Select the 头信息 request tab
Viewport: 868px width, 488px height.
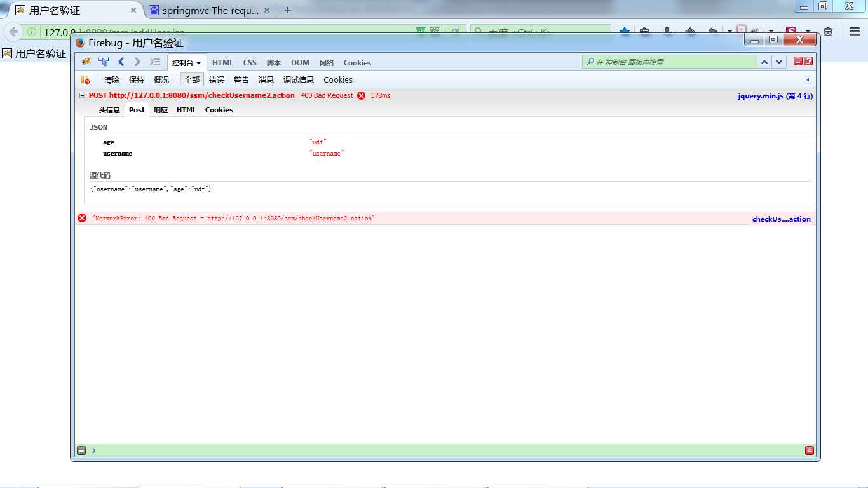pyautogui.click(x=109, y=110)
